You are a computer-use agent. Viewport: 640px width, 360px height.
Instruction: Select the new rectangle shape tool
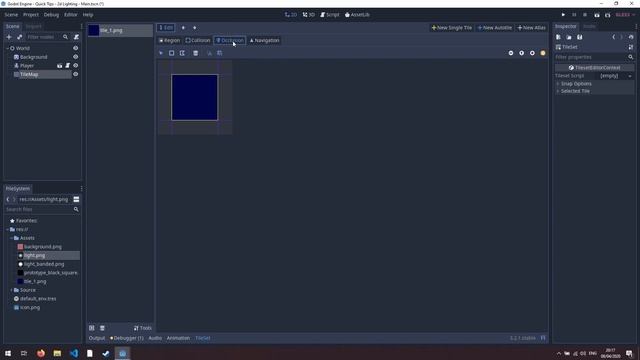click(x=171, y=53)
